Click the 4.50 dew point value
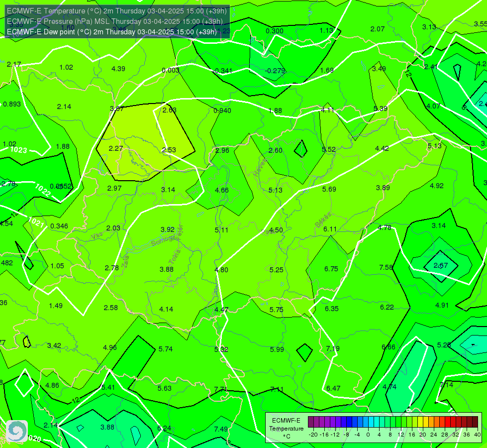The width and height of the screenshot is (487, 448). coord(276,230)
